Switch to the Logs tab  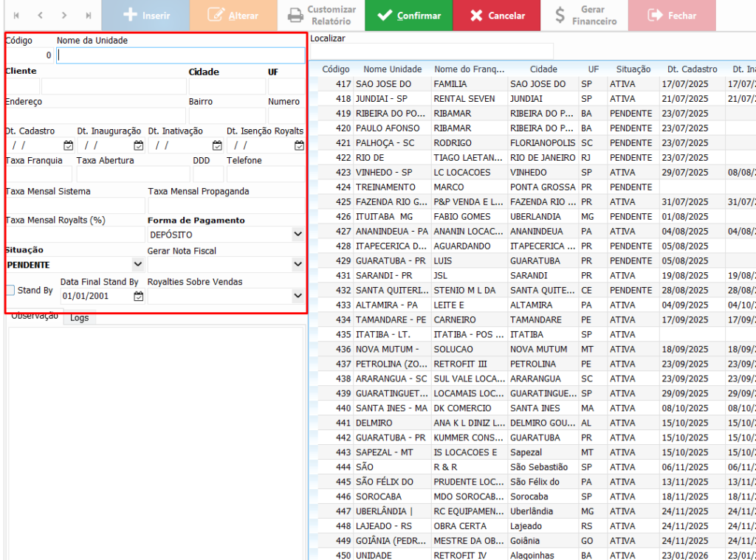pyautogui.click(x=79, y=318)
